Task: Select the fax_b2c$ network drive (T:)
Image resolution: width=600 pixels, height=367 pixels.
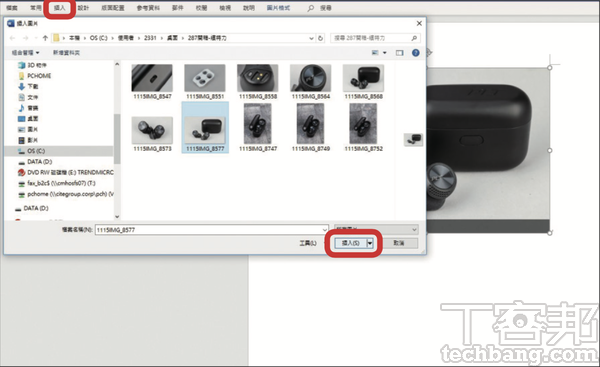Action: (57, 183)
